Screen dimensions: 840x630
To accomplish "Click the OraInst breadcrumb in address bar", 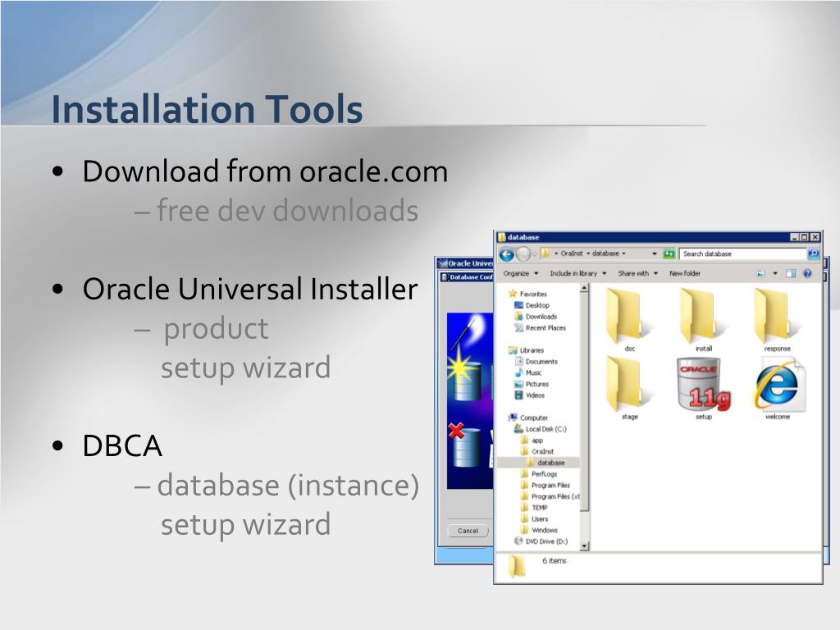I will pyautogui.click(x=571, y=254).
